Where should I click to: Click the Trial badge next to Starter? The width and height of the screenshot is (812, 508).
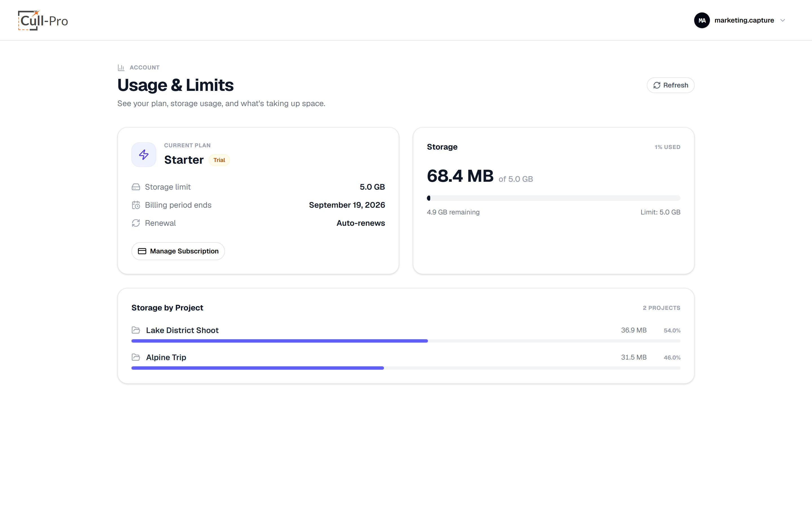point(219,160)
